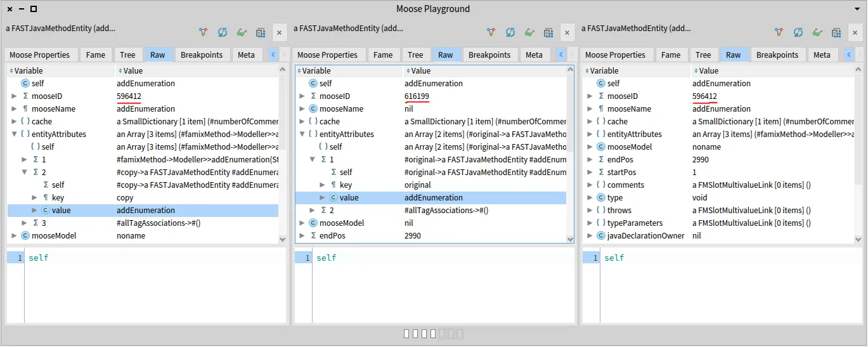
Task: Open Breakpoints tab in middle pane
Action: pyautogui.click(x=489, y=55)
